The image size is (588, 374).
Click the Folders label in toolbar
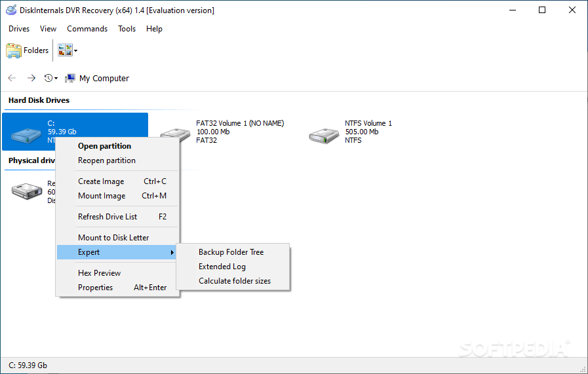36,50
